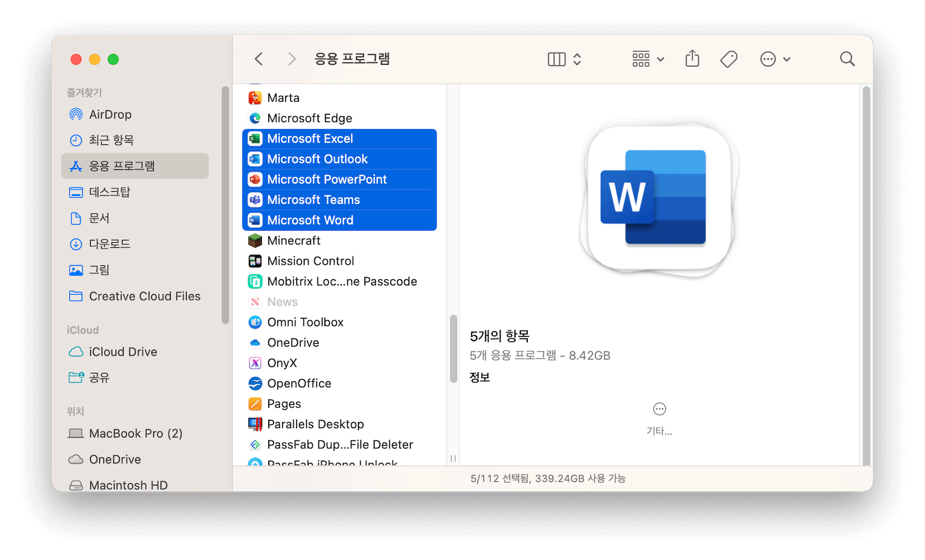Open 그림 in the sidebar

(135, 270)
